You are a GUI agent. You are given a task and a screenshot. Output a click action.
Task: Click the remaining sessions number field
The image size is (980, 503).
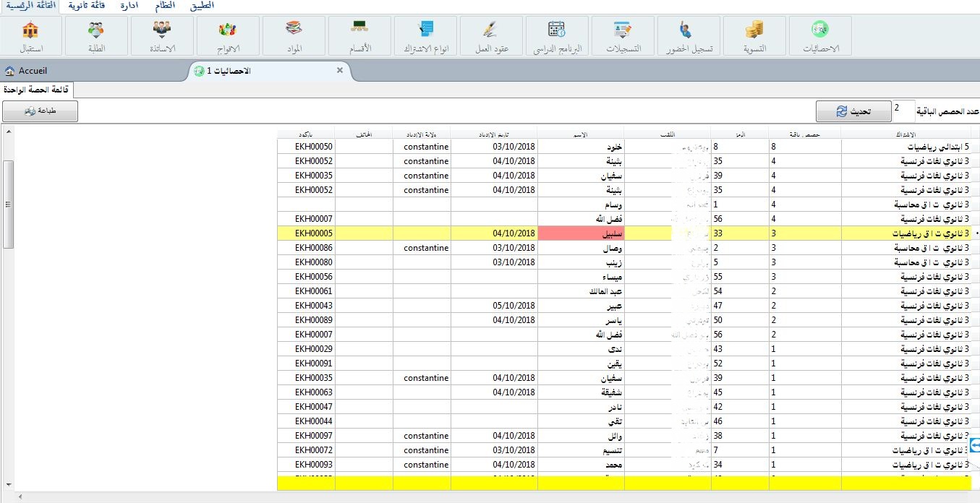(x=903, y=108)
